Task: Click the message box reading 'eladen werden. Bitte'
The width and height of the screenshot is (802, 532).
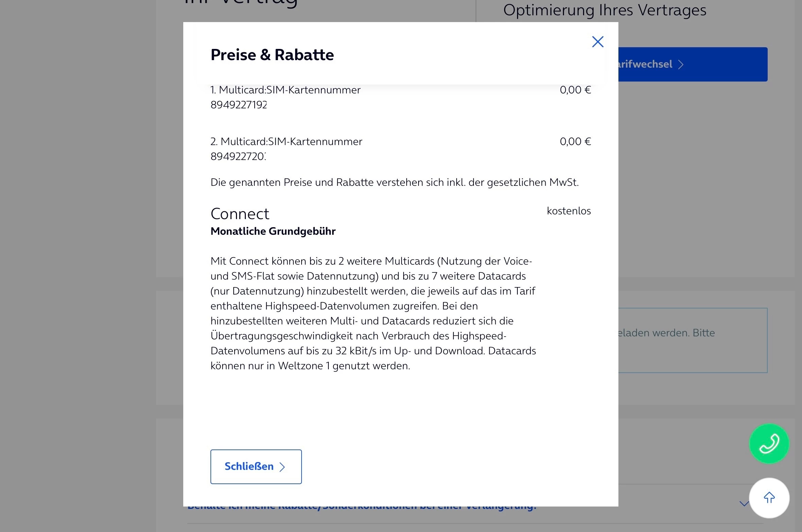Action: (693, 340)
